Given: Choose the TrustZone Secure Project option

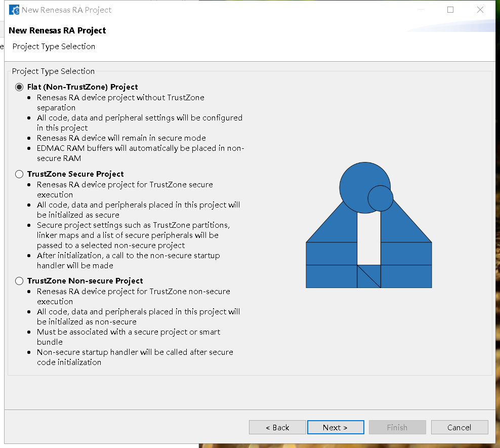Looking at the screenshot, I should pyautogui.click(x=19, y=174).
